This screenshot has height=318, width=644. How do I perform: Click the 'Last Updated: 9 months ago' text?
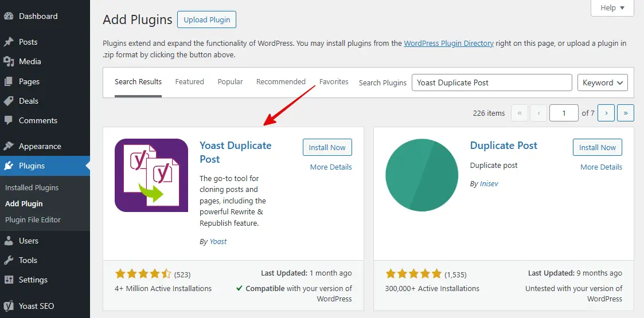[x=575, y=273]
